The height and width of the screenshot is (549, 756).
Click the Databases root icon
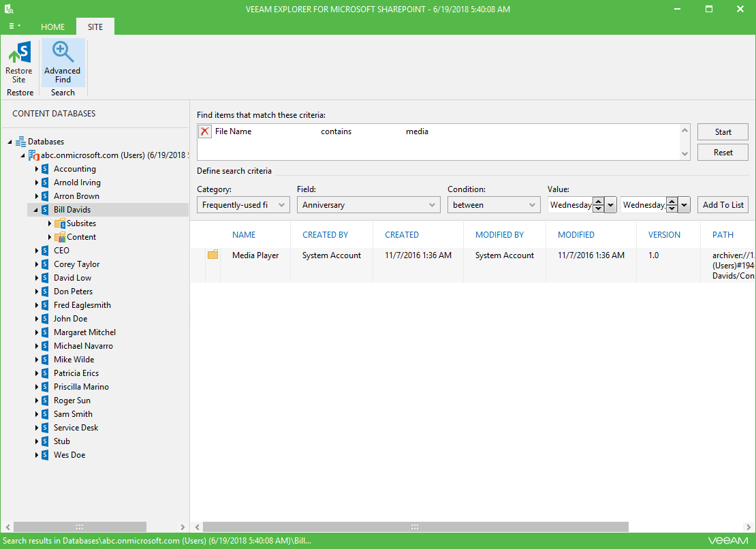(x=20, y=141)
